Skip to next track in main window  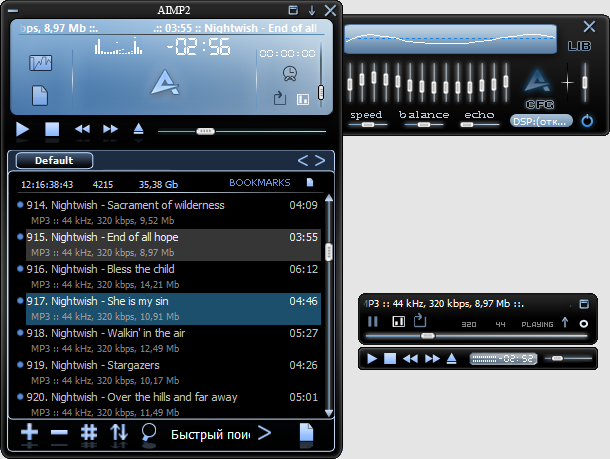click(x=110, y=129)
